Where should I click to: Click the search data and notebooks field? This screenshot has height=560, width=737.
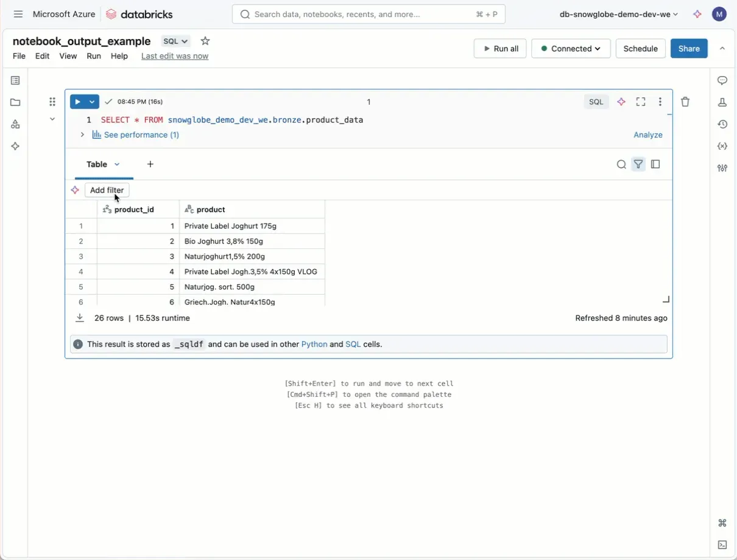[368, 14]
